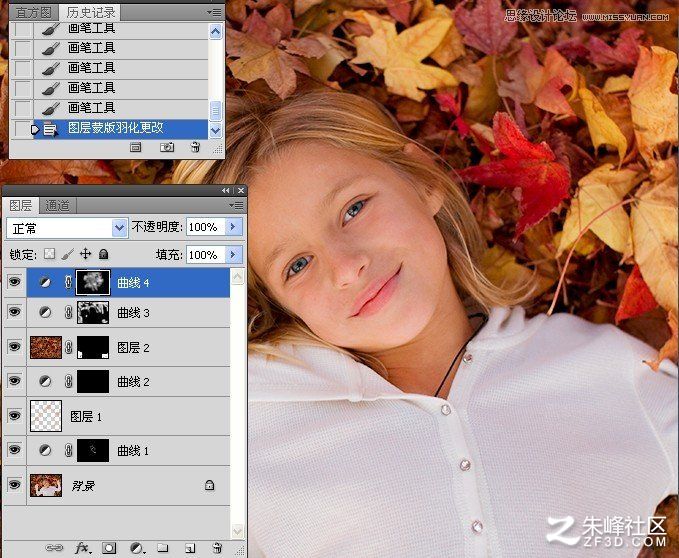Image resolution: width=679 pixels, height=558 pixels.
Task: Select the 曲线 3 layer mask thumbnail
Action: (93, 313)
